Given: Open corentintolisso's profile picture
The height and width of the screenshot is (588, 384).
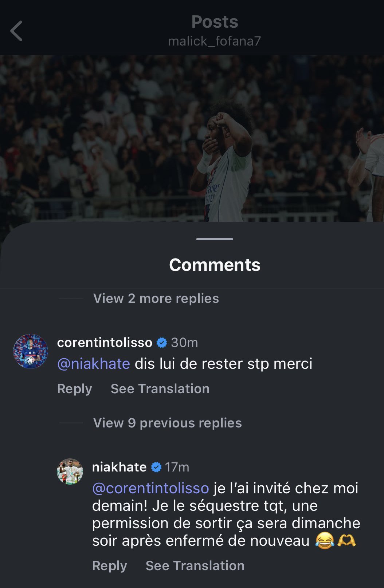Looking at the screenshot, I should [x=31, y=351].
